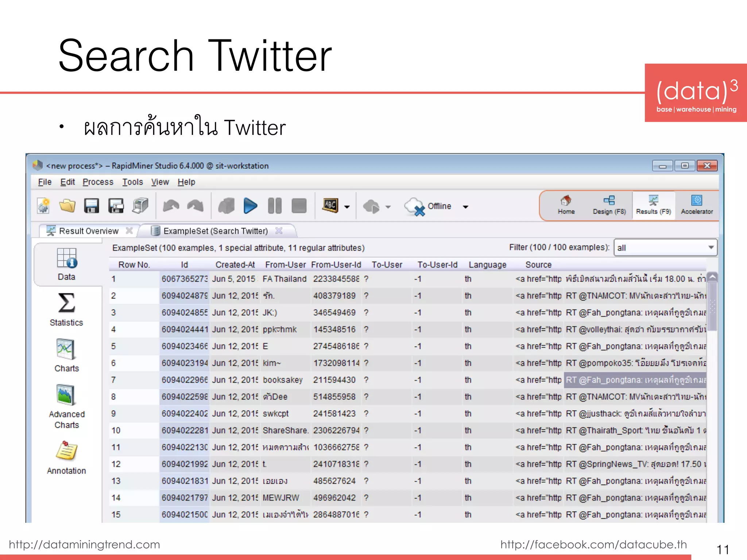
Task: Sort by the To-User-Id column header
Action: (x=437, y=265)
